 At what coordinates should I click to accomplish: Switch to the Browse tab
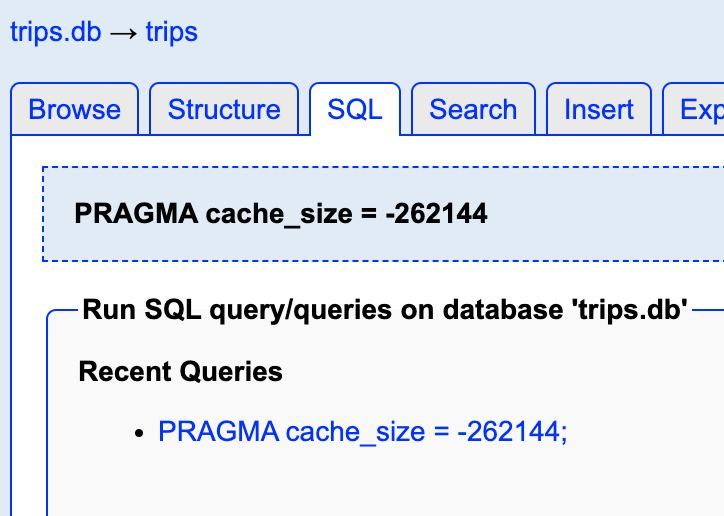(x=75, y=109)
